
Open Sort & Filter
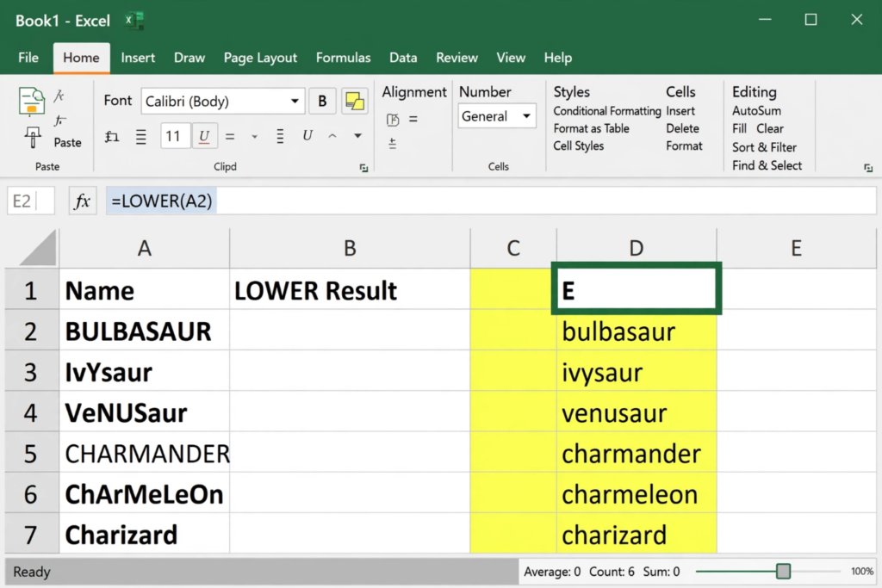click(x=764, y=147)
